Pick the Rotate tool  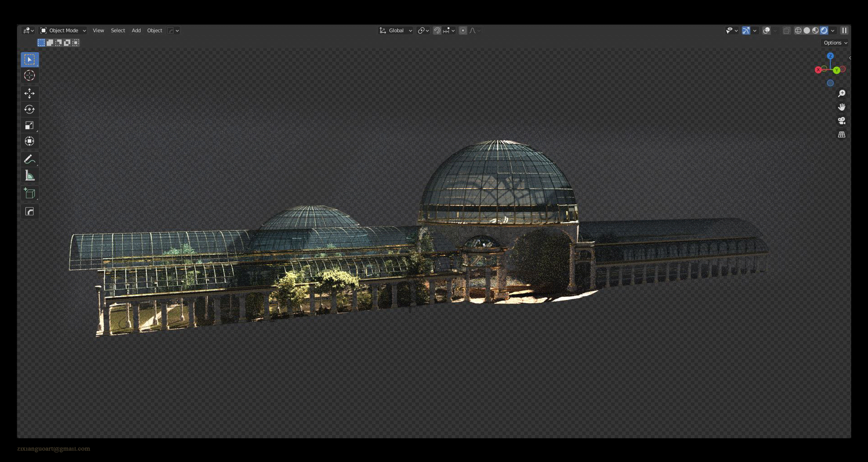click(30, 109)
